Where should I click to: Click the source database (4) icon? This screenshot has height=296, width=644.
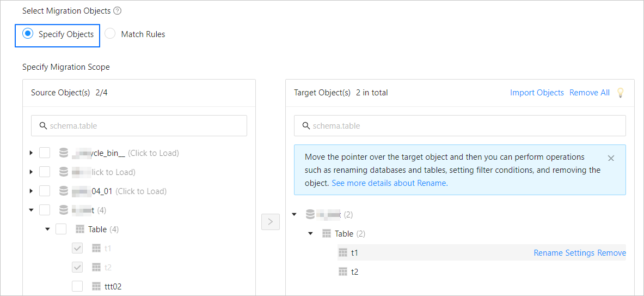click(63, 210)
